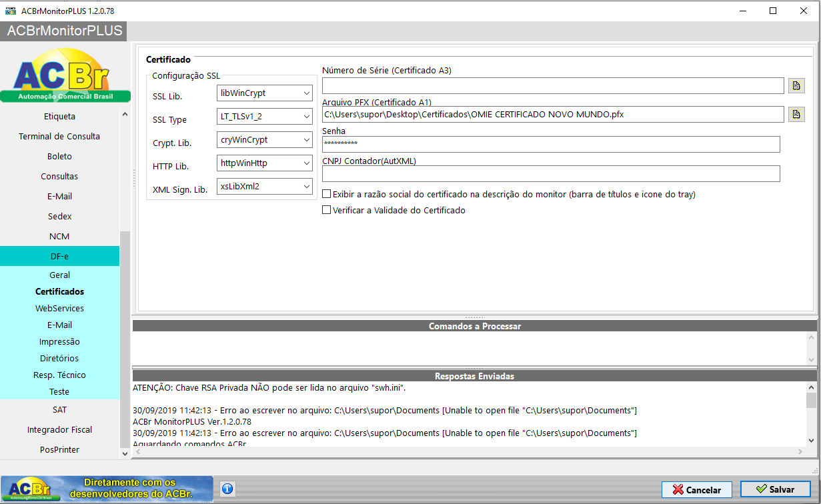Screen dimensions: 821x504
Task: Click the blue info icon
Action: click(x=227, y=489)
